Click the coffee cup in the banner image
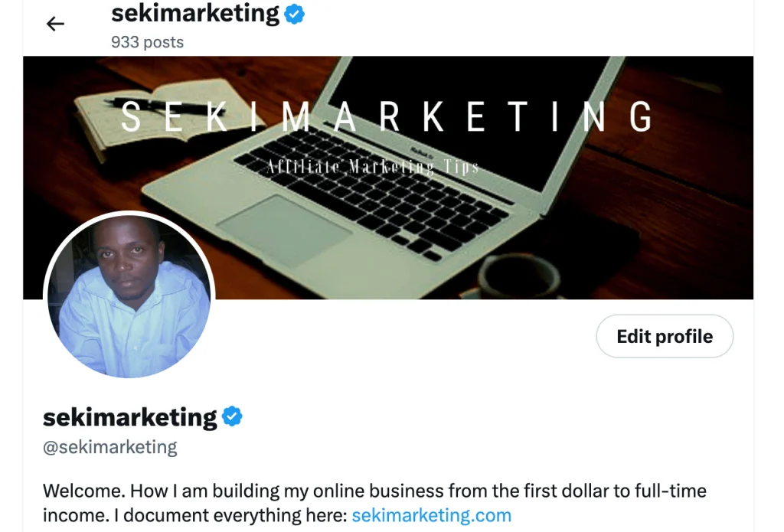 click(x=518, y=275)
